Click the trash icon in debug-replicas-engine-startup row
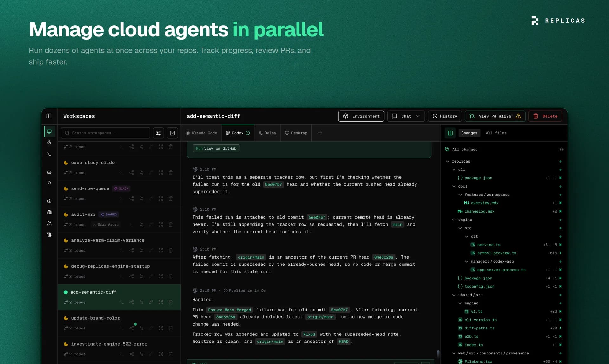The width and height of the screenshot is (609, 364). pos(171,276)
